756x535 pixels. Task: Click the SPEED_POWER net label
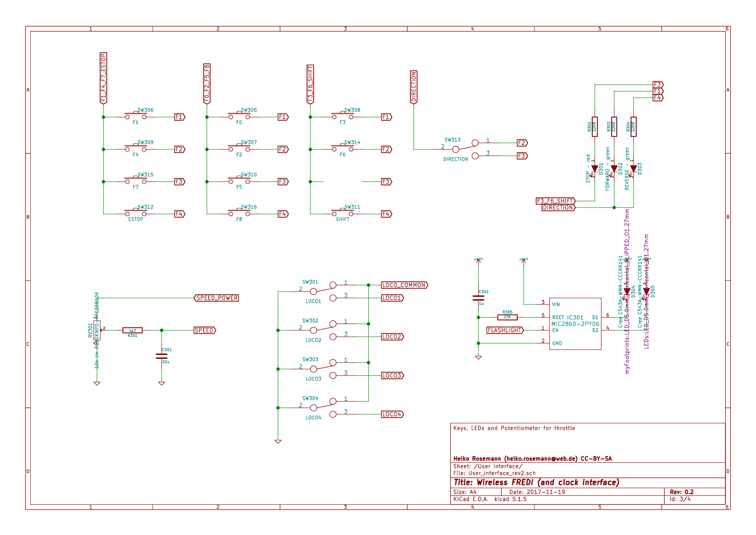tap(216, 298)
